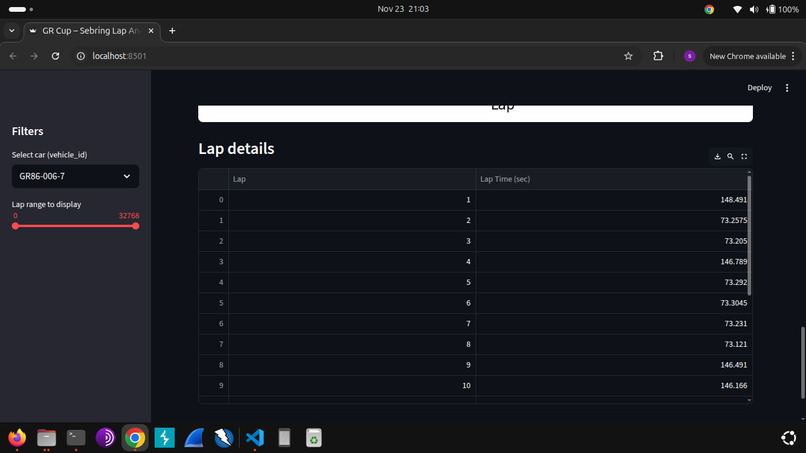Click the Google Chrome dock icon
The image size is (806, 453).
(135, 438)
